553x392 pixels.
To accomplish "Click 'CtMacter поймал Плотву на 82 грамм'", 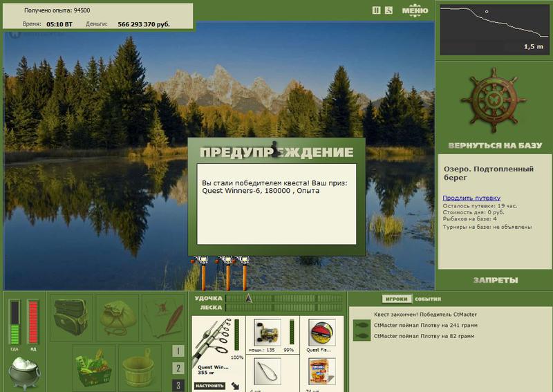I will (424, 336).
